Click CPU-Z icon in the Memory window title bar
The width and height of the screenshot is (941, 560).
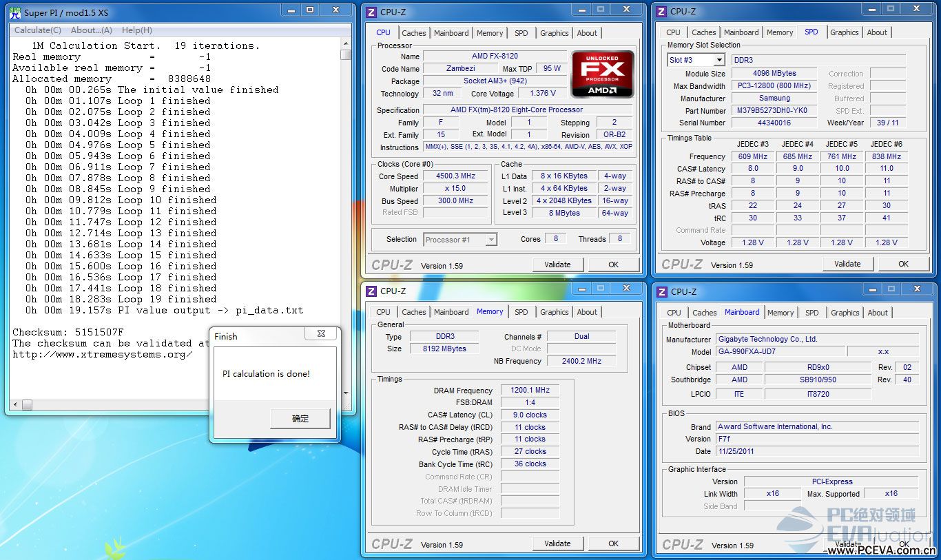(x=372, y=291)
